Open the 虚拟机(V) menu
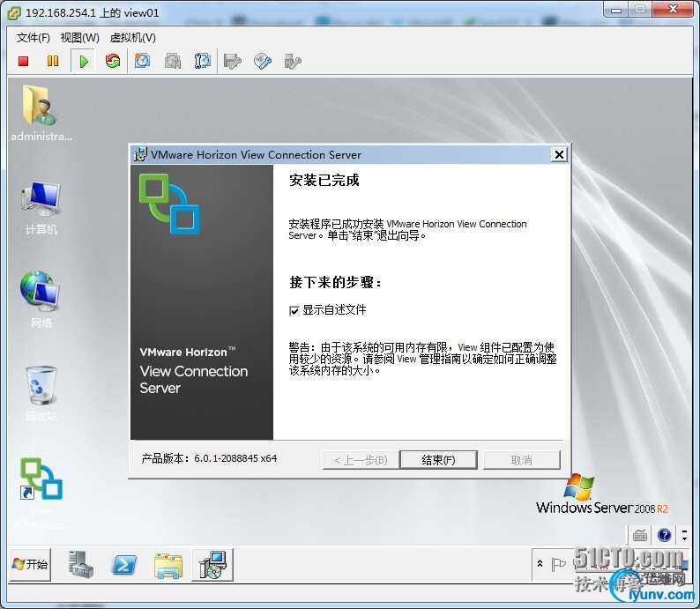The height and width of the screenshot is (609, 700). pos(132,38)
